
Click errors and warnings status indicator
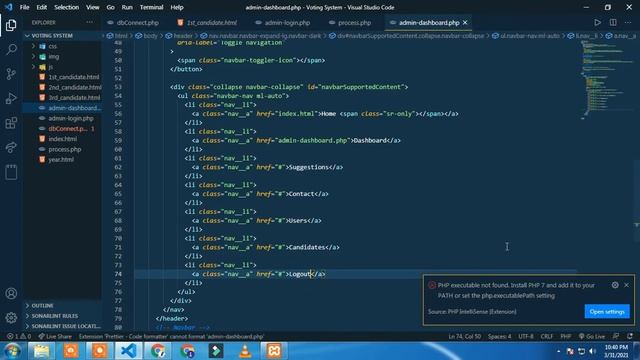(19, 336)
